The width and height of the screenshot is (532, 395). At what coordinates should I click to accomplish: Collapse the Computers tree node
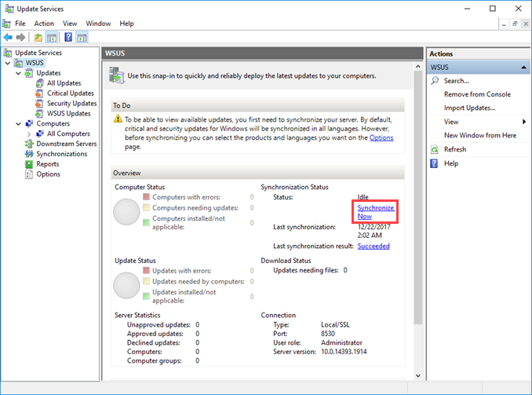(x=18, y=124)
